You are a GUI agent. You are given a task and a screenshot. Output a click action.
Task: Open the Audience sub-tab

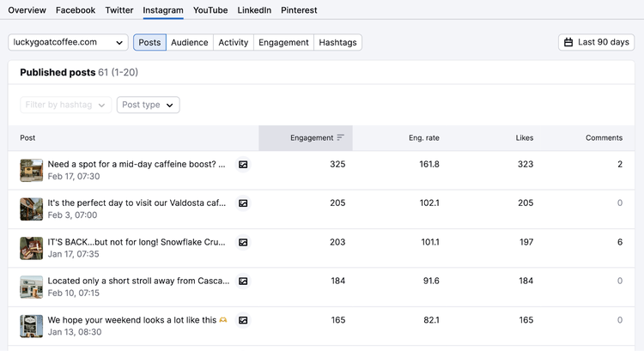(190, 42)
